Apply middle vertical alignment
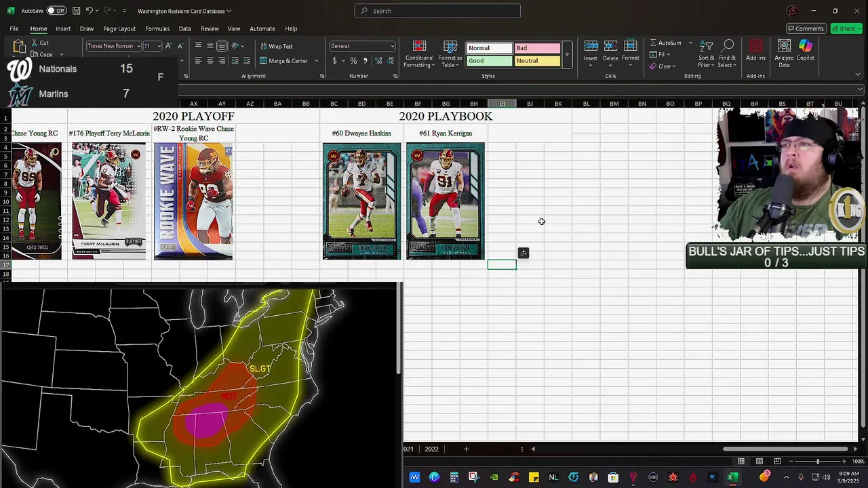This screenshot has height=488, width=868. click(x=210, y=46)
